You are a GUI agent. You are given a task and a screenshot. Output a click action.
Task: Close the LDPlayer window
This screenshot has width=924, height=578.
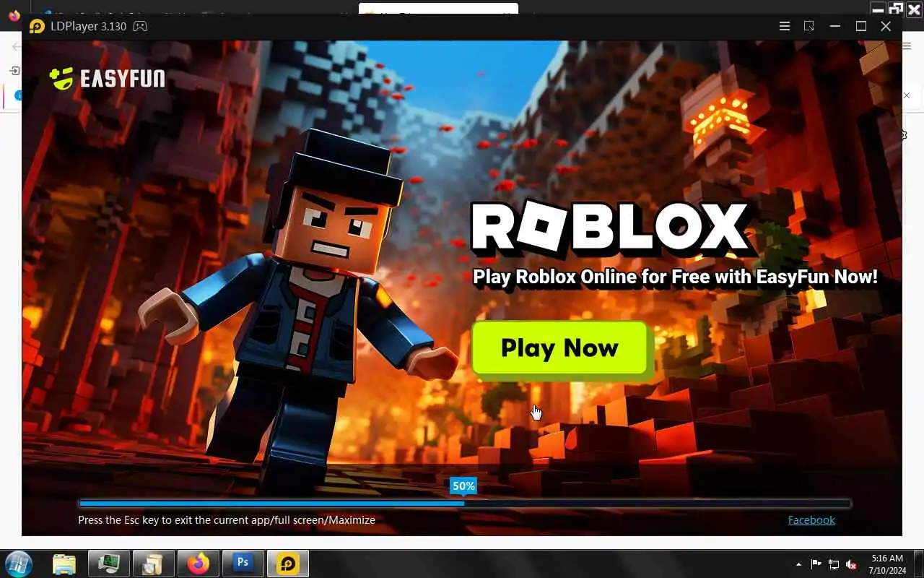pyautogui.click(x=886, y=26)
